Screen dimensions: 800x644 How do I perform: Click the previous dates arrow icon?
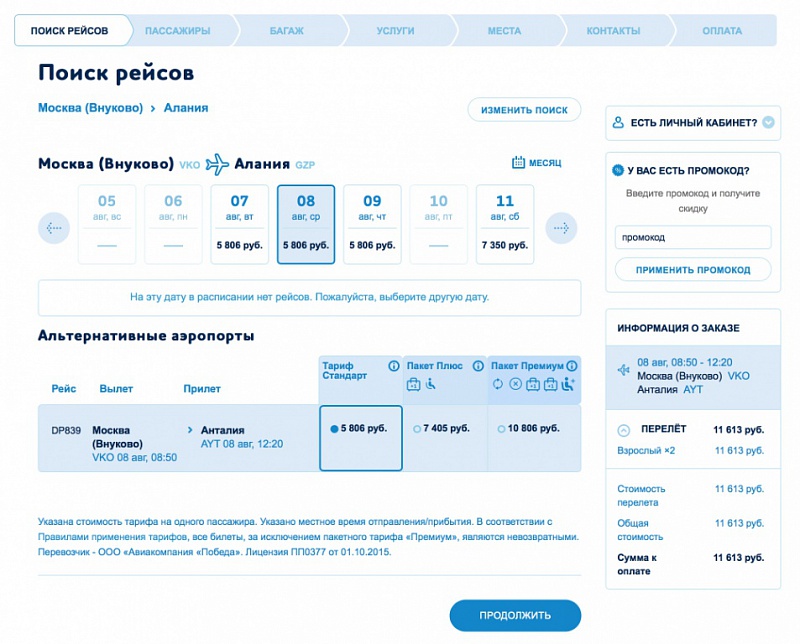[x=54, y=228]
